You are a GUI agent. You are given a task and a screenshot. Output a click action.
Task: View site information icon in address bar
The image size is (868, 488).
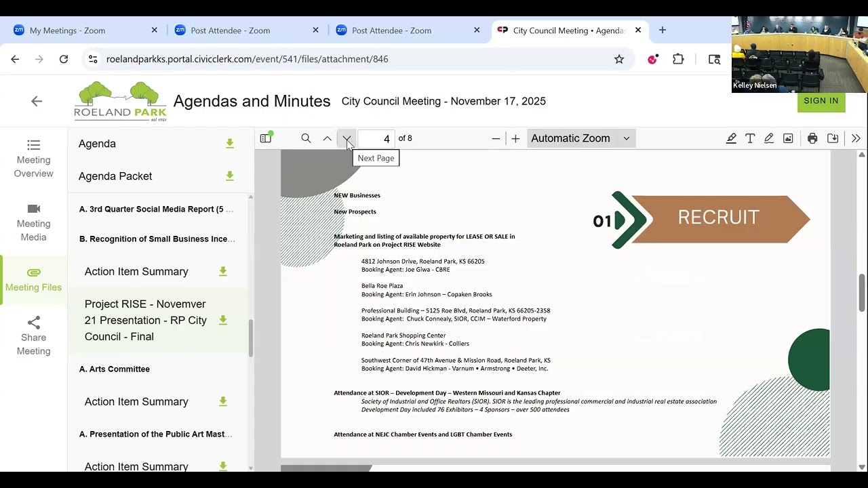pyautogui.click(x=93, y=60)
